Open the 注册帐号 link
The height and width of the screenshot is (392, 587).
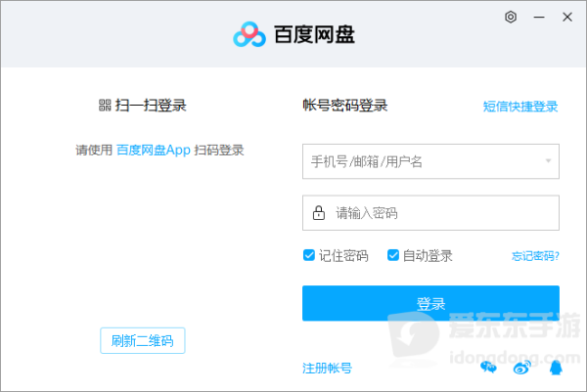pos(327,369)
